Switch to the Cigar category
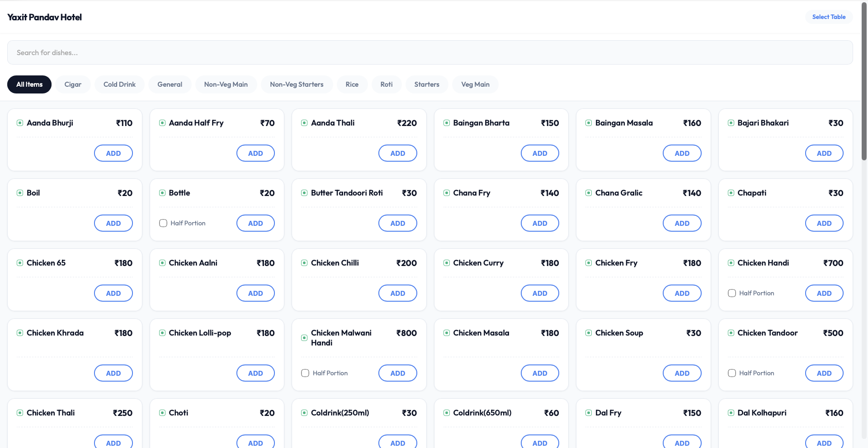Viewport: 868px width, 448px height. click(x=73, y=84)
